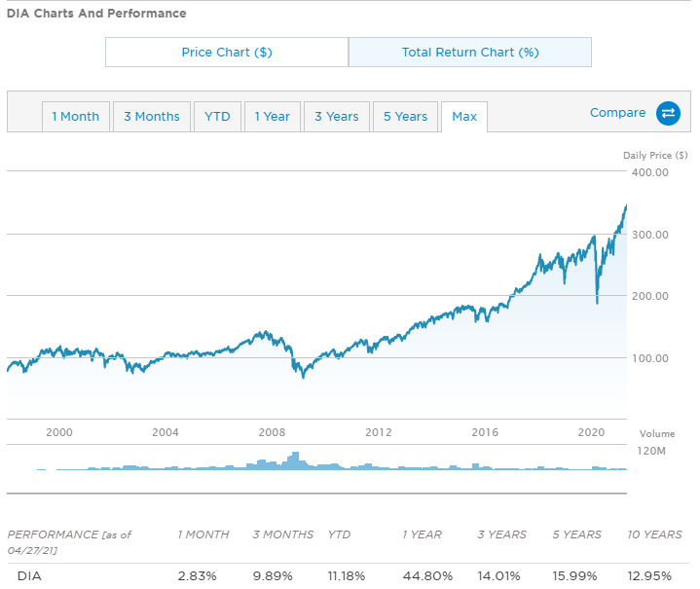
Task: Click the 1 MONTH column header
Action: coord(203,534)
